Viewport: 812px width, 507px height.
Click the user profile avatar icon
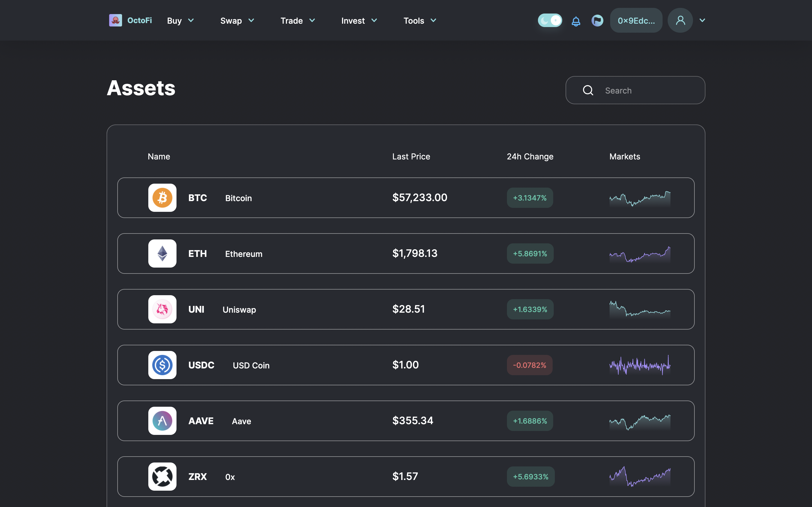[680, 21]
